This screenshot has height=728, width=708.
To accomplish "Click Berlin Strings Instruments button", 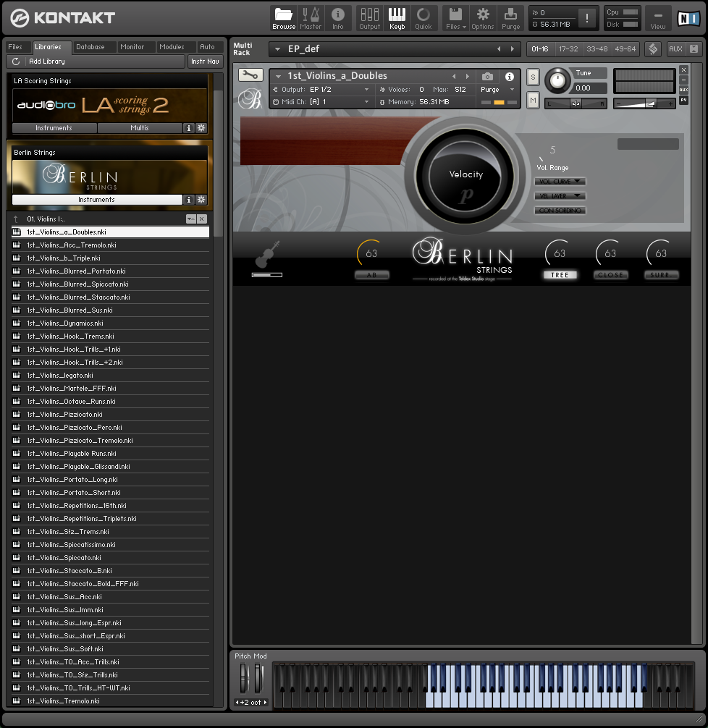I will 96,200.
